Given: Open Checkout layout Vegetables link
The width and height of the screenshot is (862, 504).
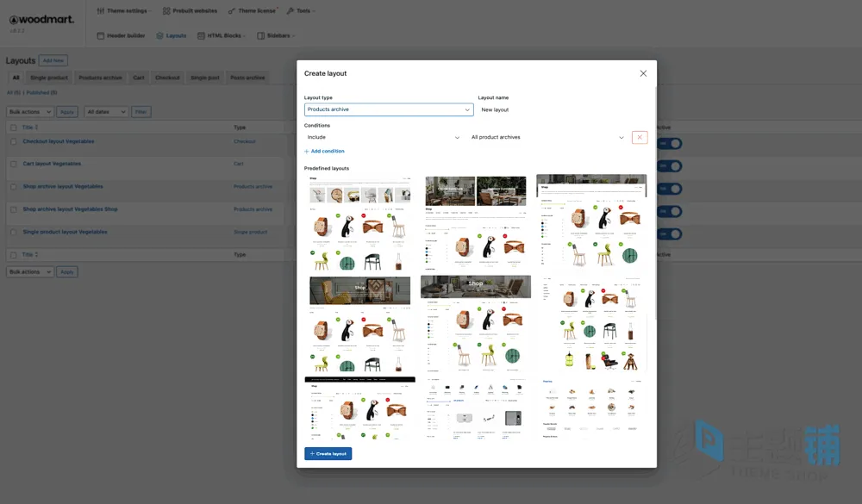Looking at the screenshot, I should pos(59,141).
